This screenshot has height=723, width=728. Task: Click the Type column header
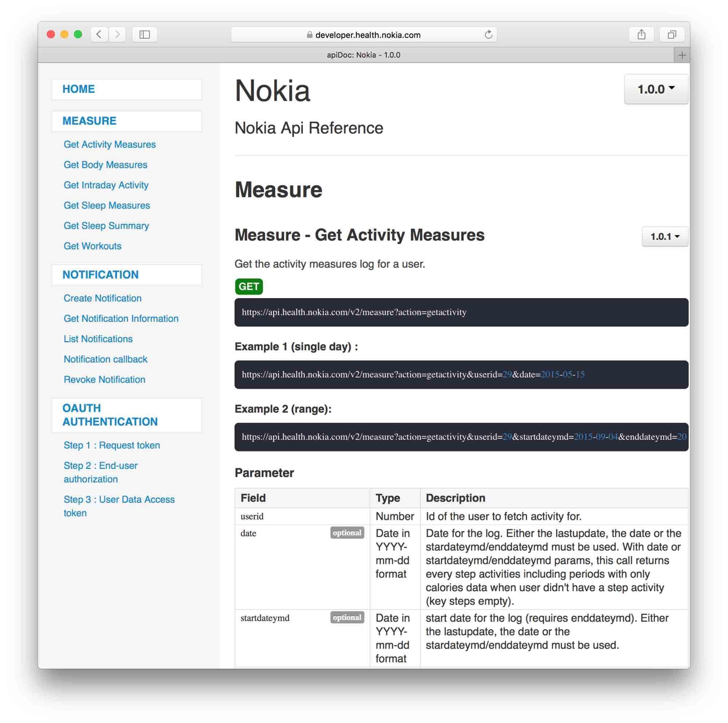click(x=395, y=498)
